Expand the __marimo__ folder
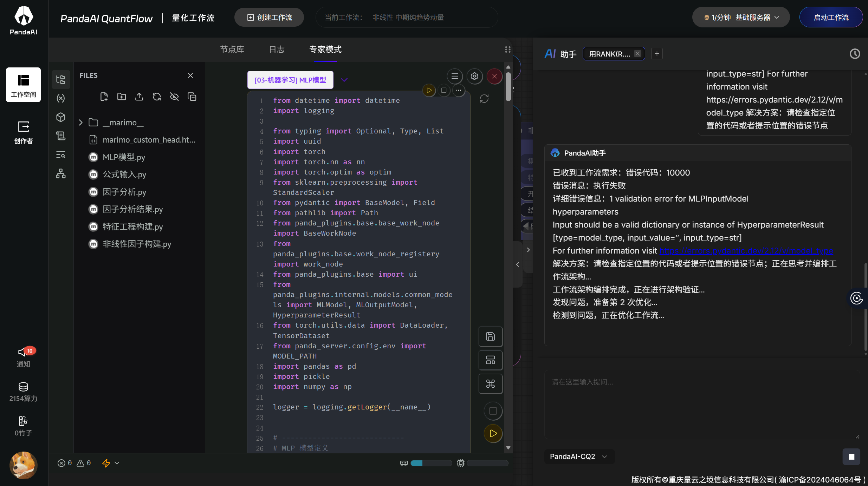Screen dimensions: 868x486 pos(80,123)
